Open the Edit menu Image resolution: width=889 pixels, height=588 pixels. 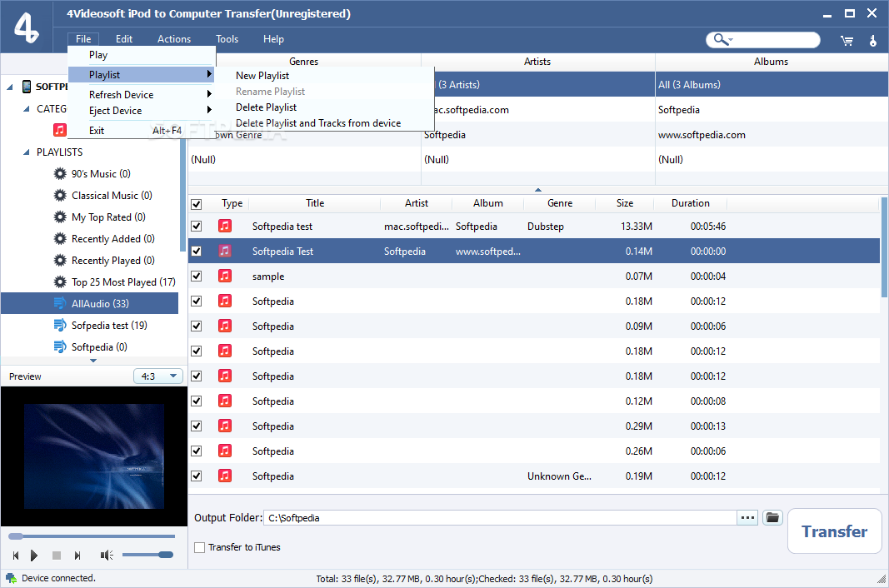[x=123, y=39]
